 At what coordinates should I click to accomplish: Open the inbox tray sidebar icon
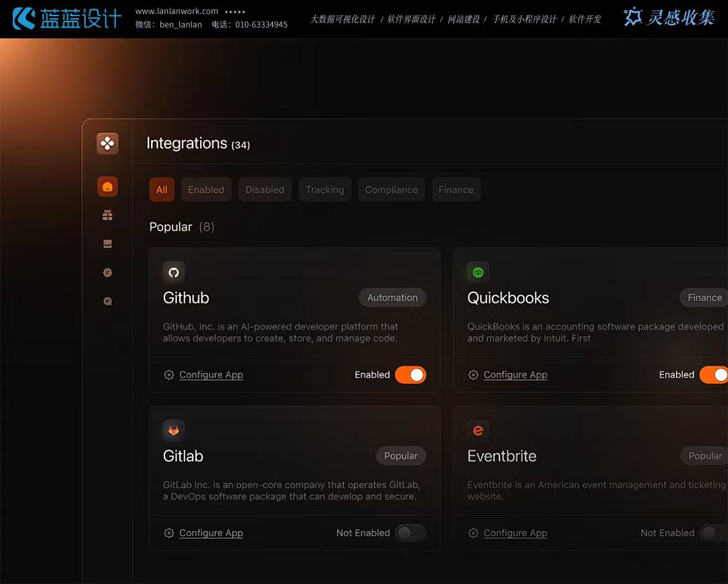[x=107, y=244]
